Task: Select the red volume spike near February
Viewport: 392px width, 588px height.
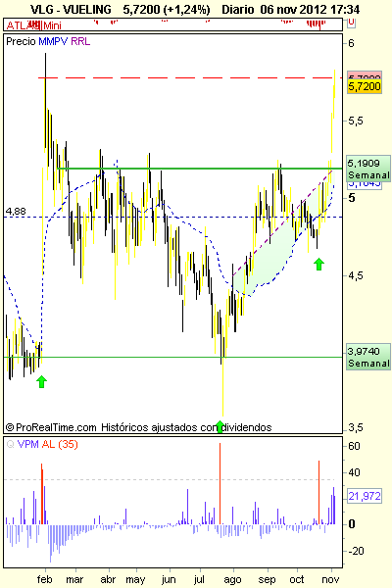Action: click(x=42, y=494)
